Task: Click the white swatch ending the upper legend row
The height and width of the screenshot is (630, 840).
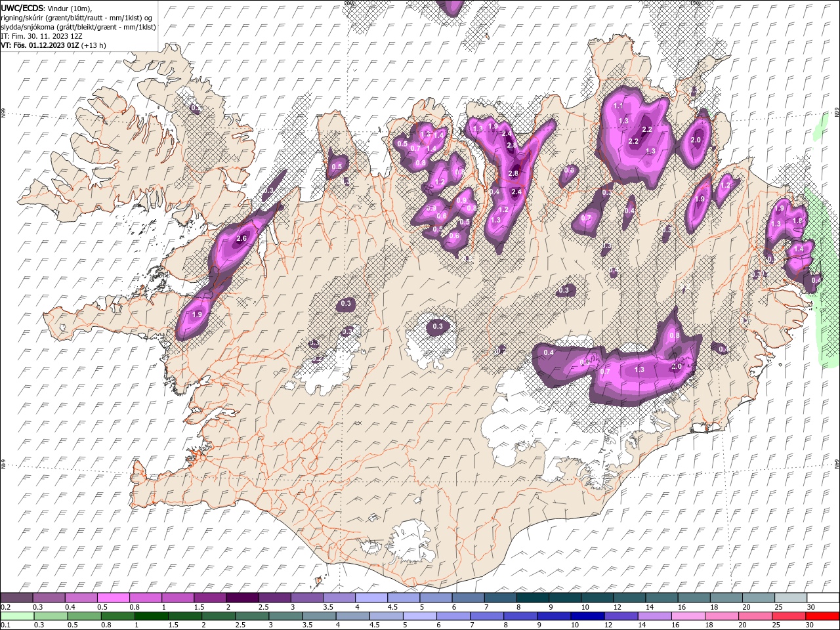Action: 822,598
